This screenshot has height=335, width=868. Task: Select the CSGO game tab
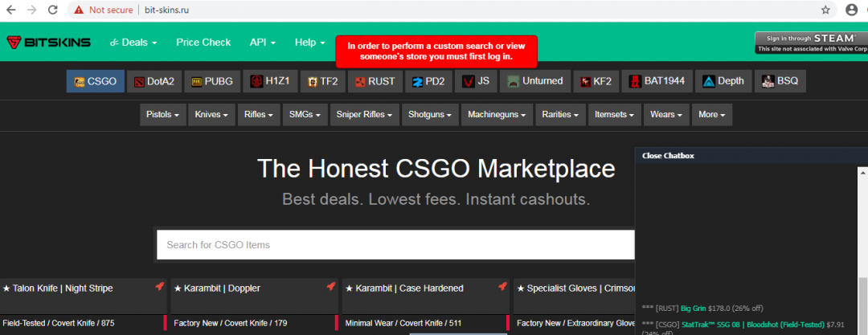point(95,81)
